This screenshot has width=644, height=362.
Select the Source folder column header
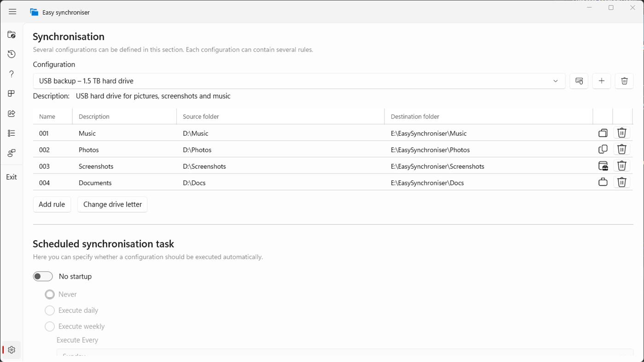click(201, 117)
